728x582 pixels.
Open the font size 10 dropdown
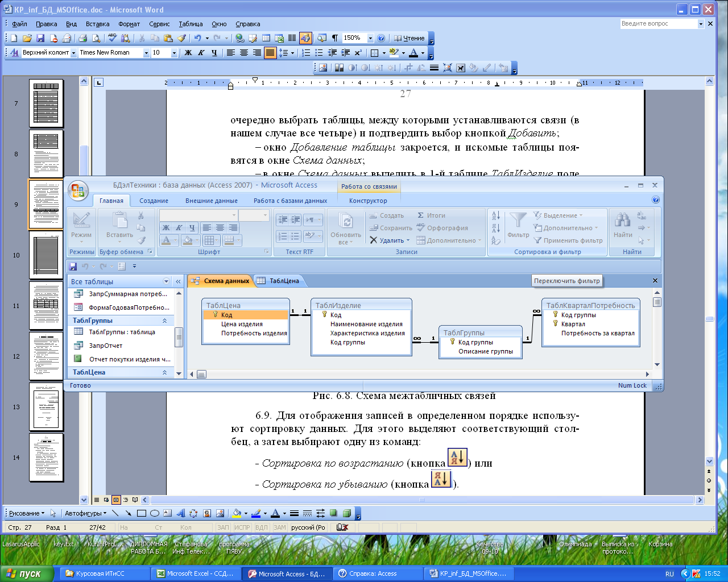coord(174,52)
